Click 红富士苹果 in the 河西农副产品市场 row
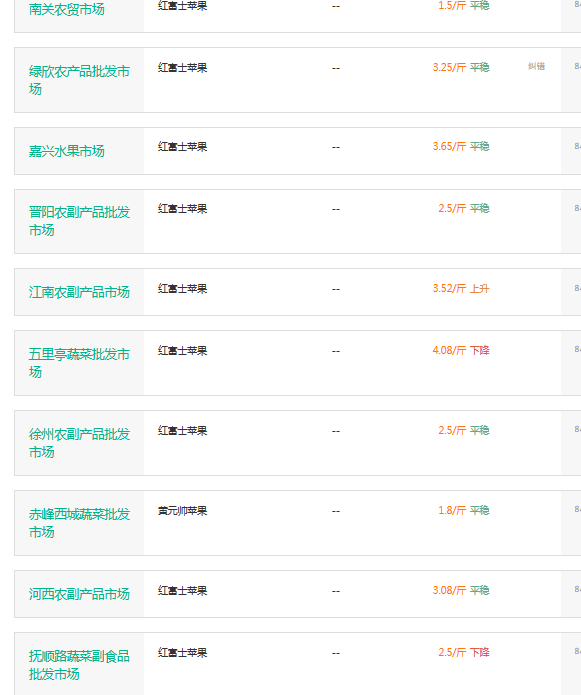Image resolution: width=581 pixels, height=695 pixels. [183, 590]
